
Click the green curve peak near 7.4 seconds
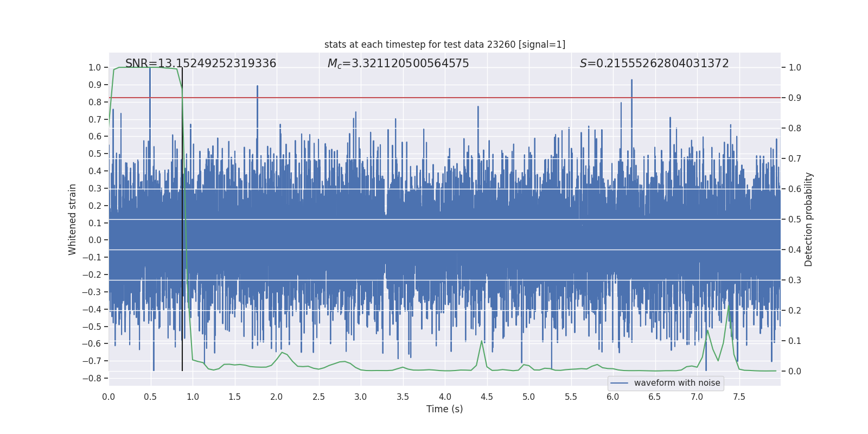pyautogui.click(x=729, y=306)
